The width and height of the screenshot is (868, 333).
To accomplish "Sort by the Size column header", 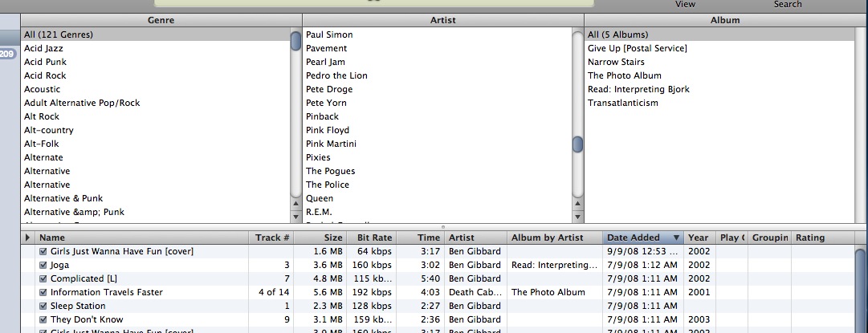I will tap(320, 238).
